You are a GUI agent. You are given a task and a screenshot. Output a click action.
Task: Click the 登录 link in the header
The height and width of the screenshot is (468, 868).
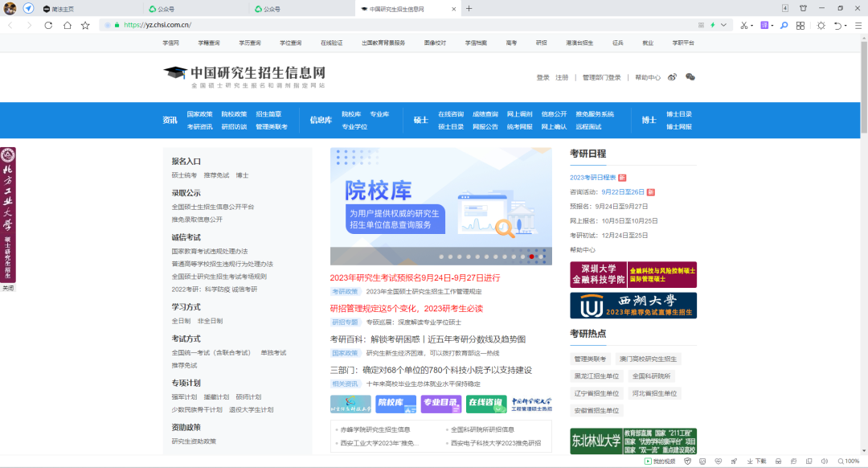point(542,77)
